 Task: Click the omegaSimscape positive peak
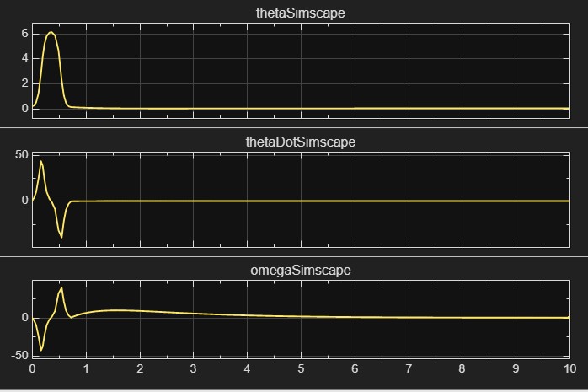coord(61,288)
